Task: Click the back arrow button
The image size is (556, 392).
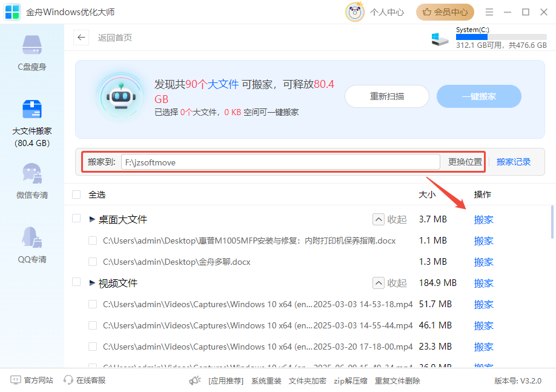Action: tap(81, 38)
